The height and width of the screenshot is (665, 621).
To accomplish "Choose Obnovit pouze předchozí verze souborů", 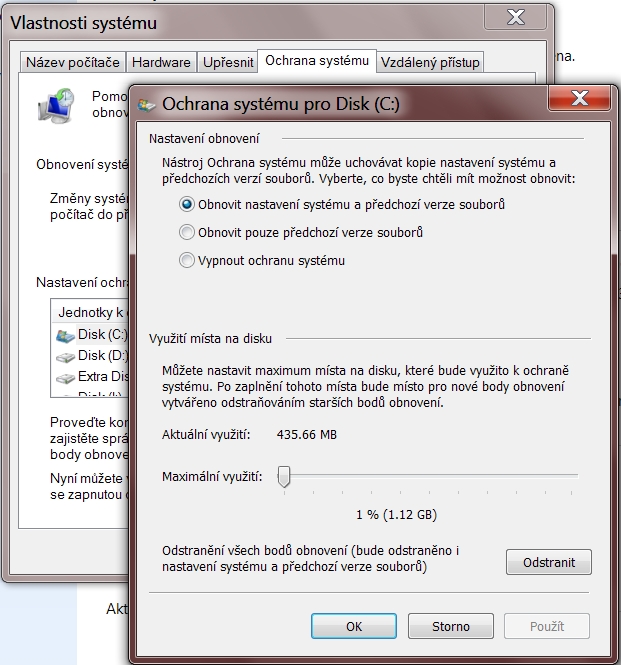I will pos(187,232).
